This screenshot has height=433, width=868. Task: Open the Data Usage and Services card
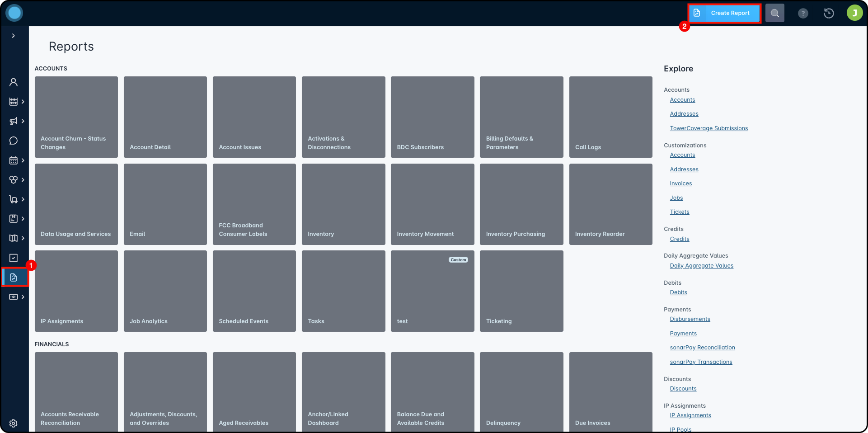[76, 204]
